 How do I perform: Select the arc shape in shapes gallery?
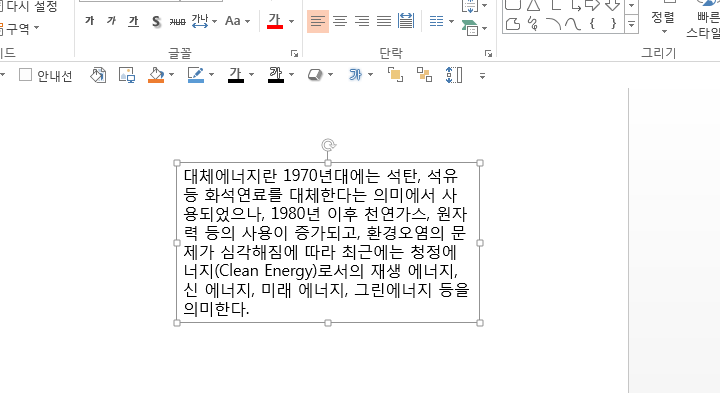553,23
